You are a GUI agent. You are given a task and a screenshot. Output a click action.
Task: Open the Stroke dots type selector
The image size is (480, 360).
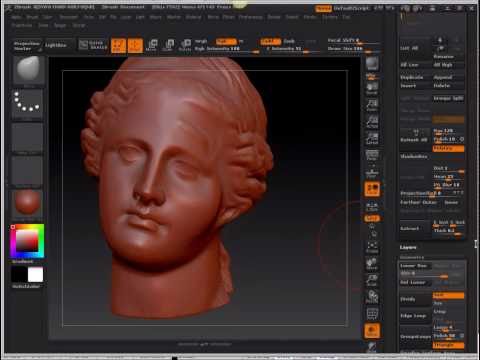pyautogui.click(x=27, y=104)
